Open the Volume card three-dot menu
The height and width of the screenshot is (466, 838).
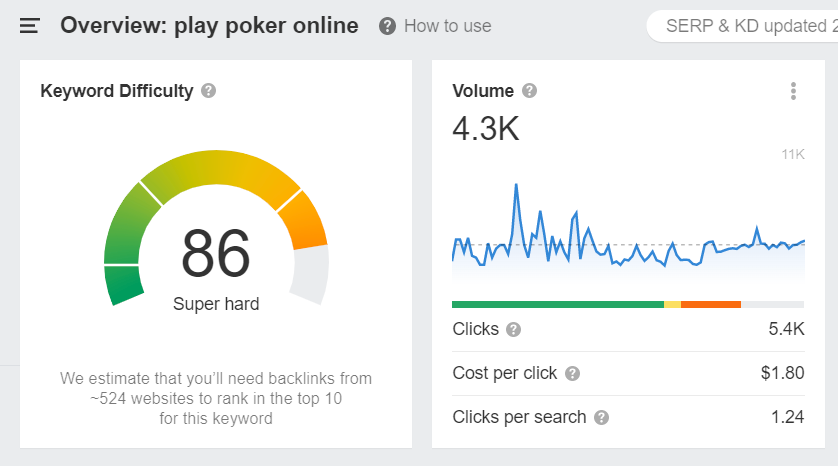tap(793, 91)
